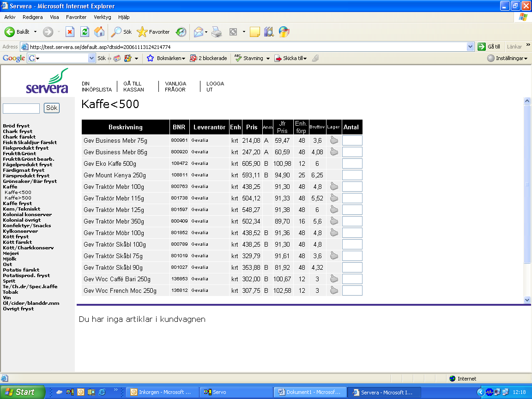Stop page loading with red X icon
This screenshot has width=532, height=399.
coord(70,32)
